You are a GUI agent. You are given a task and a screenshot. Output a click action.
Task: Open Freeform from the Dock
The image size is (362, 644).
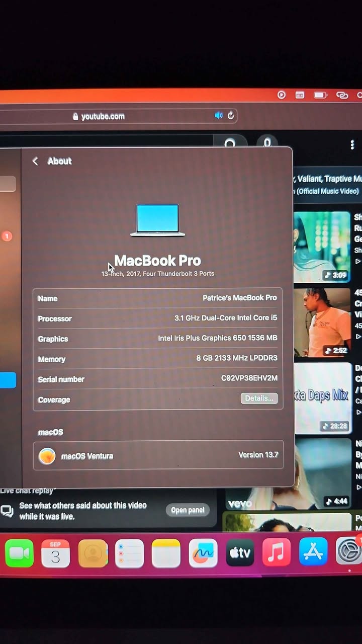[203, 553]
